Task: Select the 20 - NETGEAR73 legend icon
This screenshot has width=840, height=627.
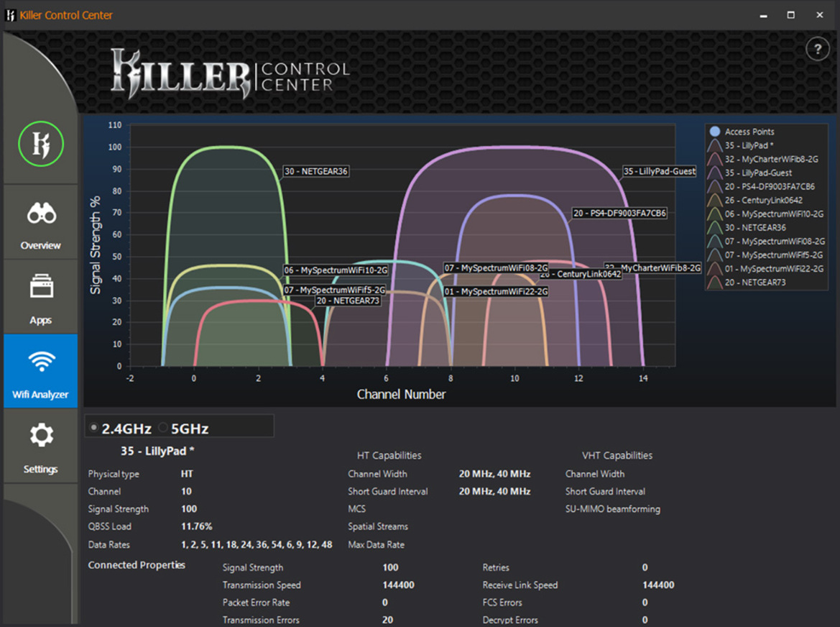Action: coord(715,282)
